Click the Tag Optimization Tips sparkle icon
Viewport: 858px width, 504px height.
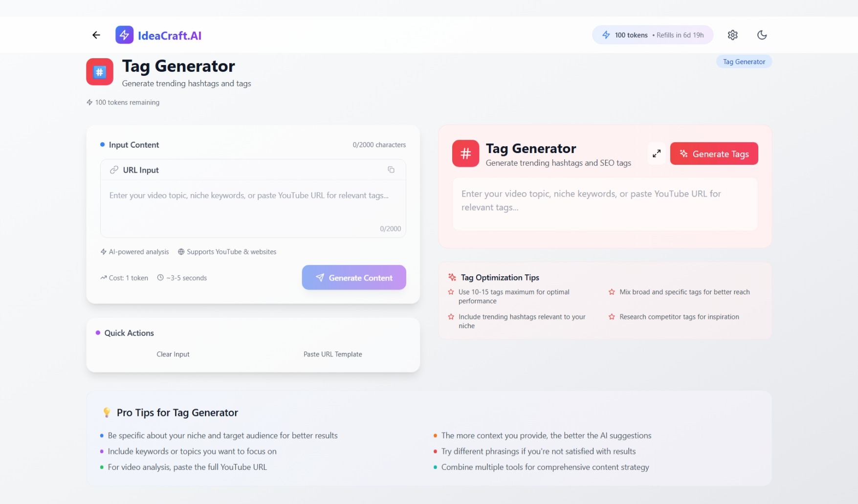point(452,278)
